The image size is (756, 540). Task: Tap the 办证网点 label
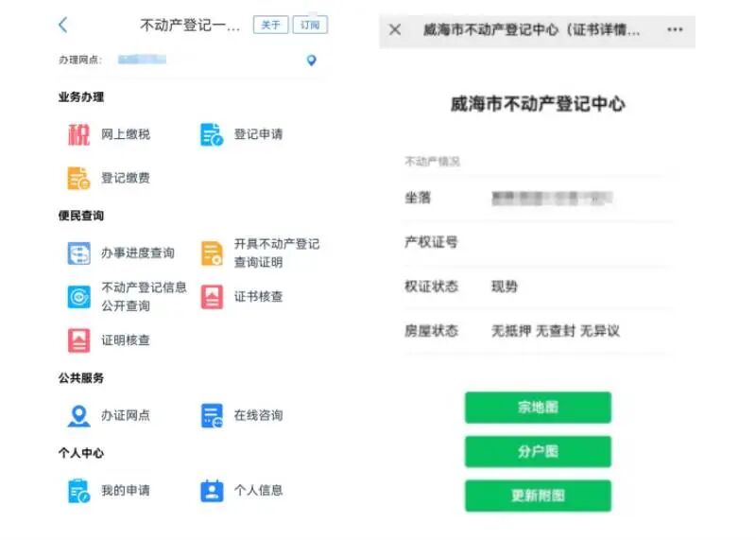[126, 415]
